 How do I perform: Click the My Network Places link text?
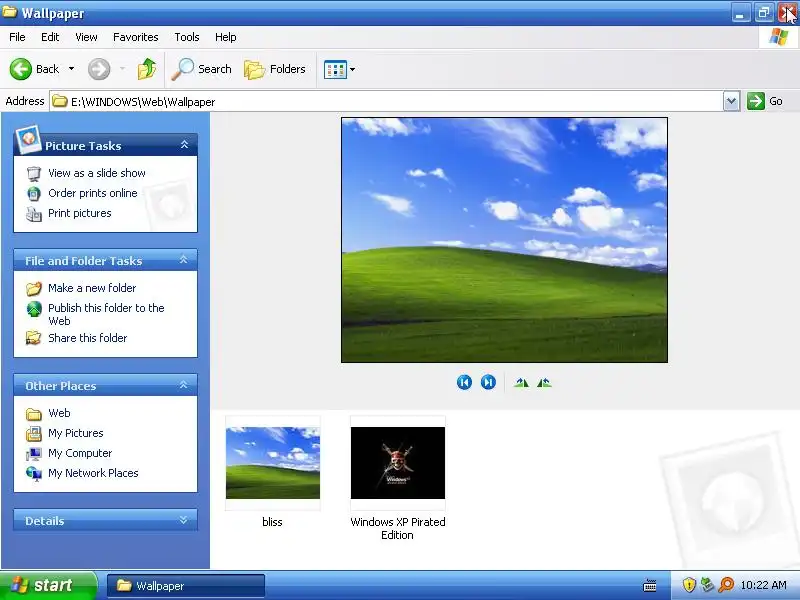click(x=93, y=473)
